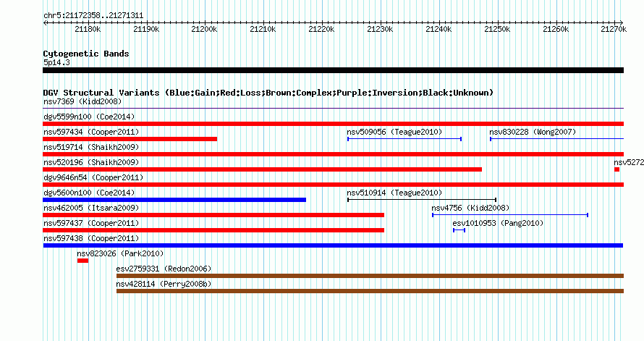Image resolution: width=644 pixels, height=341 pixels.
Task: Click the nsv509056 (Teague2010) label
Action: [x=394, y=132]
